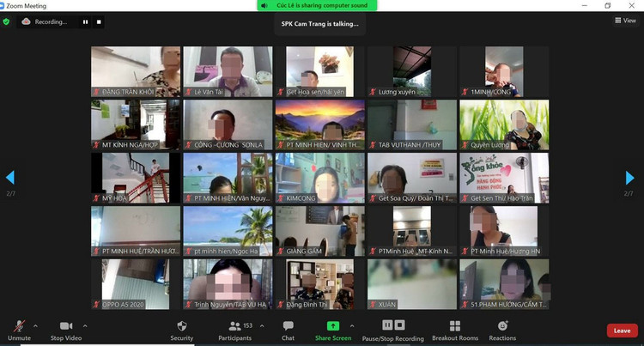Open the Security shield menu
The image size is (644, 346).
point(181,331)
